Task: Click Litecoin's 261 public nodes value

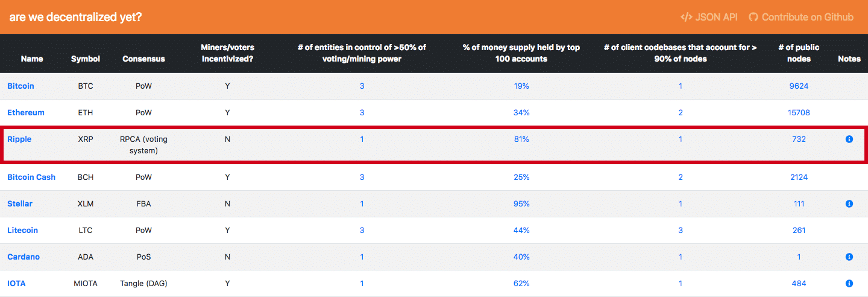Action: pyautogui.click(x=799, y=230)
